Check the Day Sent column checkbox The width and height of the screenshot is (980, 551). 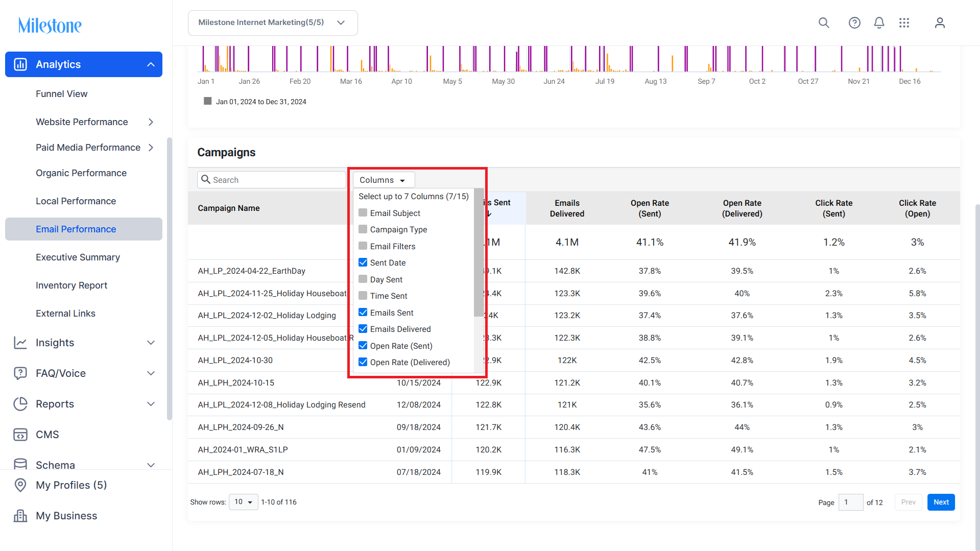[363, 279]
